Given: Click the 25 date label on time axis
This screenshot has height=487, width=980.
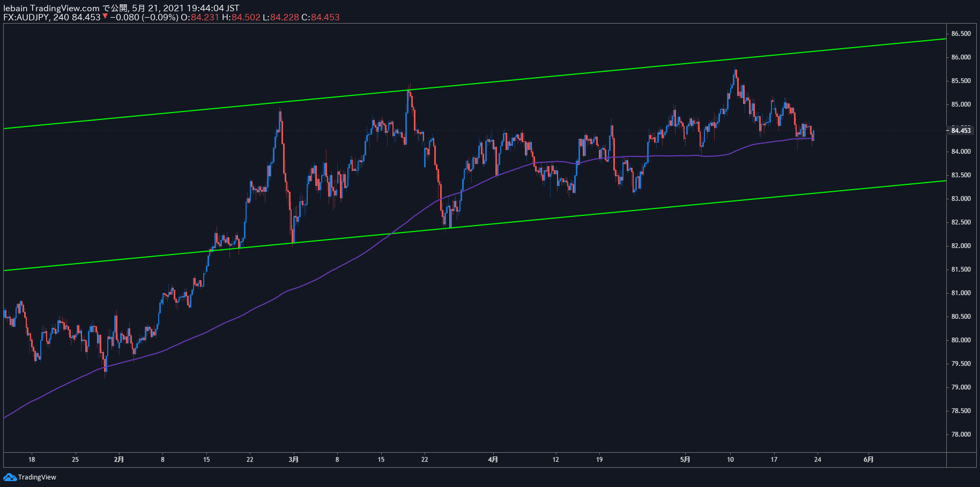Looking at the screenshot, I should click(75, 459).
